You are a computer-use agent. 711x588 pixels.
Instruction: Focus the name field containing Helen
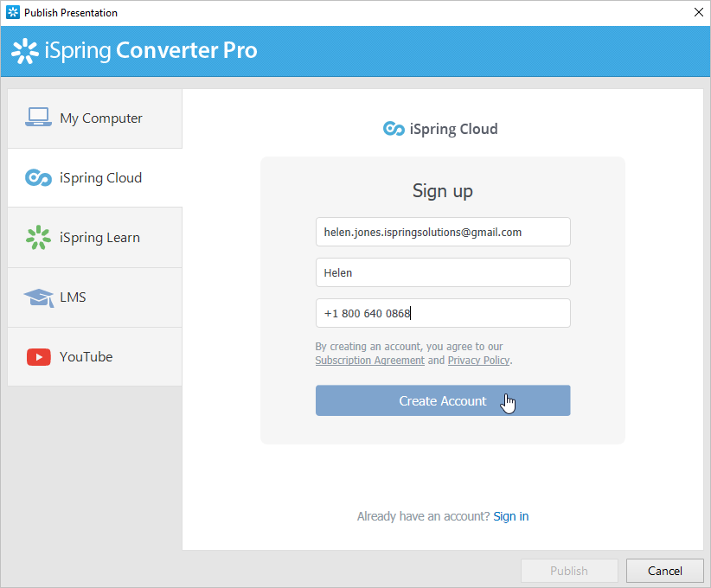[443, 272]
